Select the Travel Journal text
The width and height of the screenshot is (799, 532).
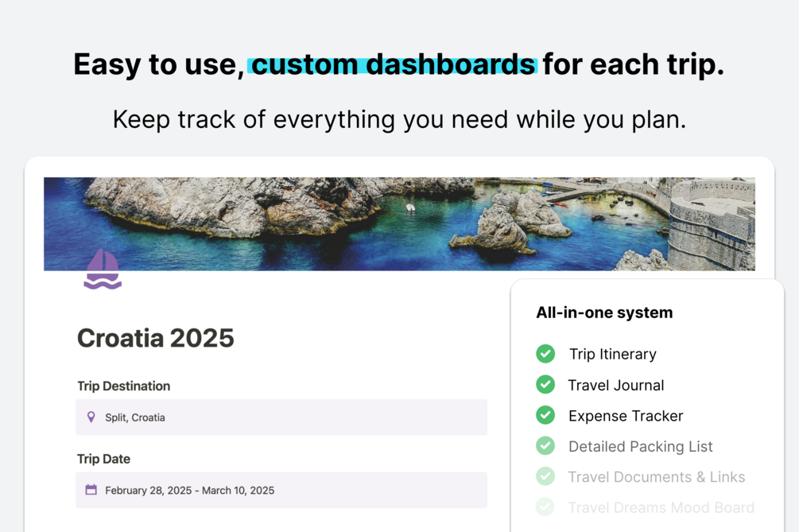coord(616,385)
